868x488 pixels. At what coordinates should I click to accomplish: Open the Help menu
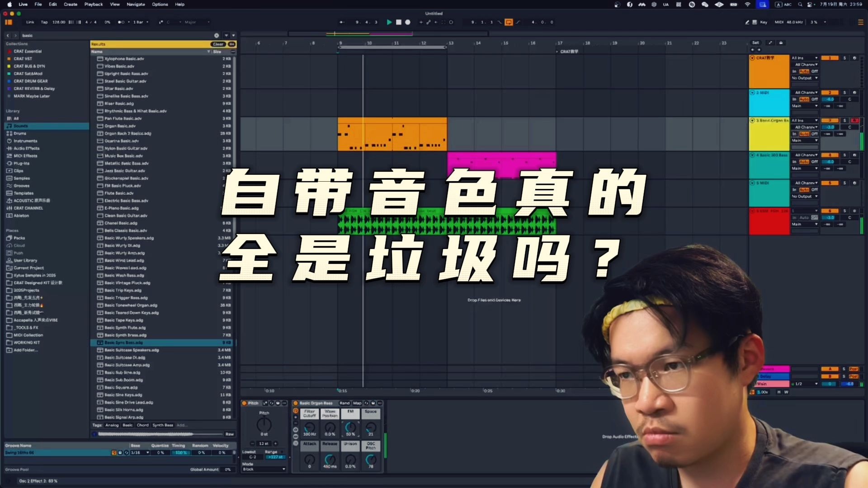180,4
